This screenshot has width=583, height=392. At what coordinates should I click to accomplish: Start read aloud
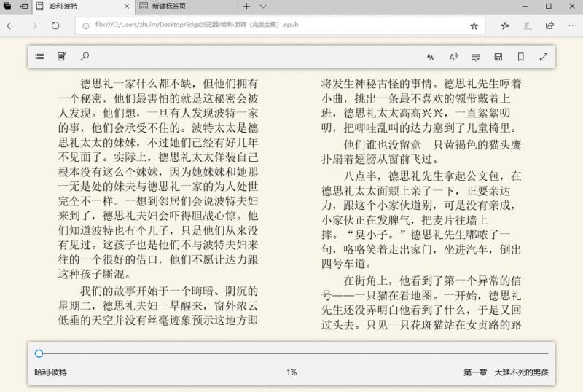point(453,57)
